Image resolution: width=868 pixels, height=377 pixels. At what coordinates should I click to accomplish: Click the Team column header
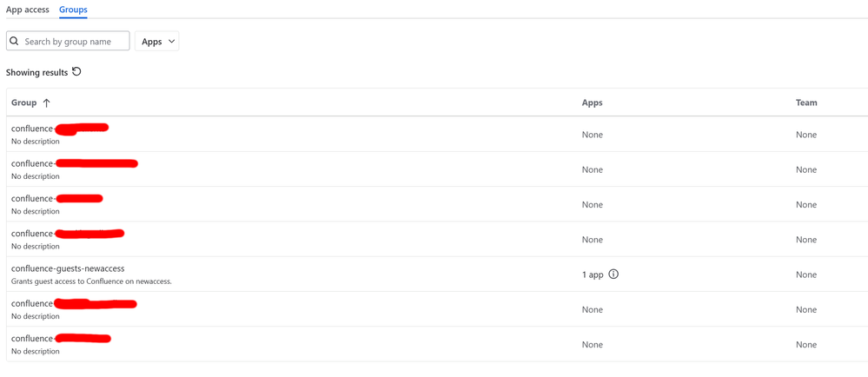(x=806, y=103)
